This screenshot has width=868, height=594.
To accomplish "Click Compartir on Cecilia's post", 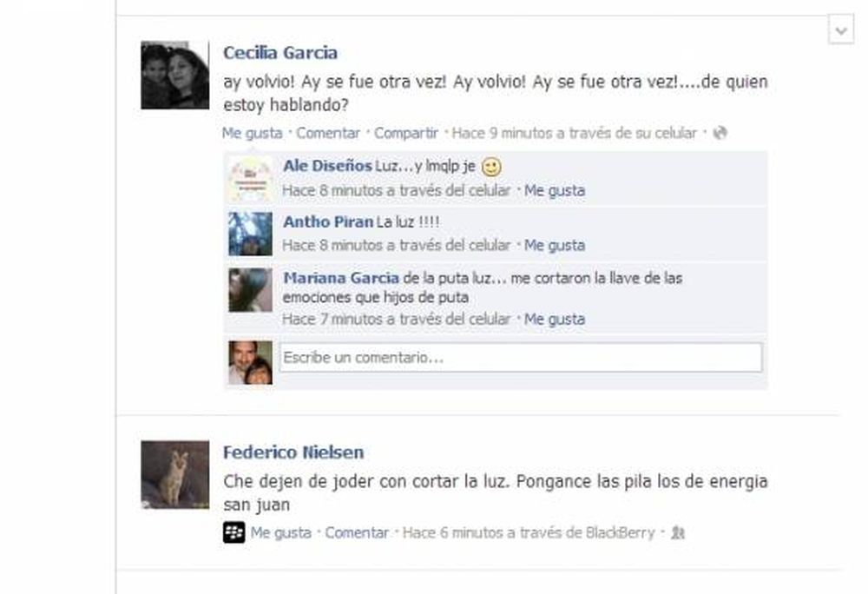I will click(x=406, y=133).
